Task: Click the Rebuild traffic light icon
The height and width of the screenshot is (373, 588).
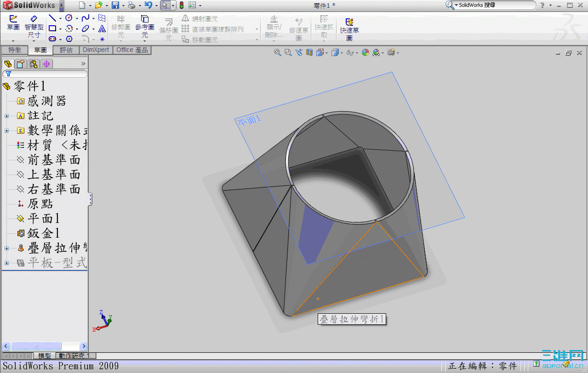Action: (x=181, y=6)
